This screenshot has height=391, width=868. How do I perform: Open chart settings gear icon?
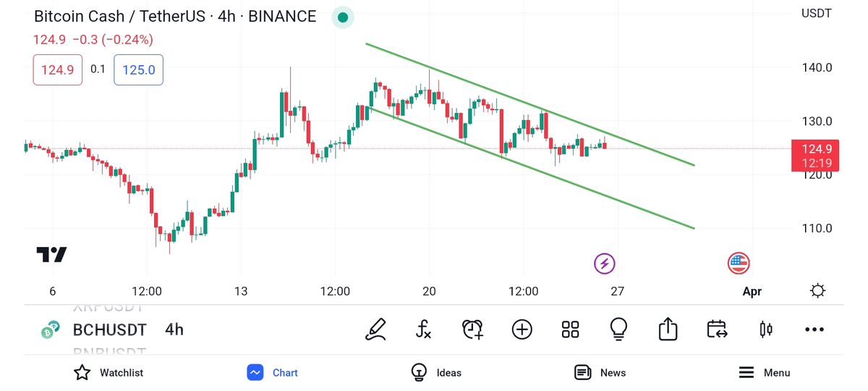coord(817,291)
